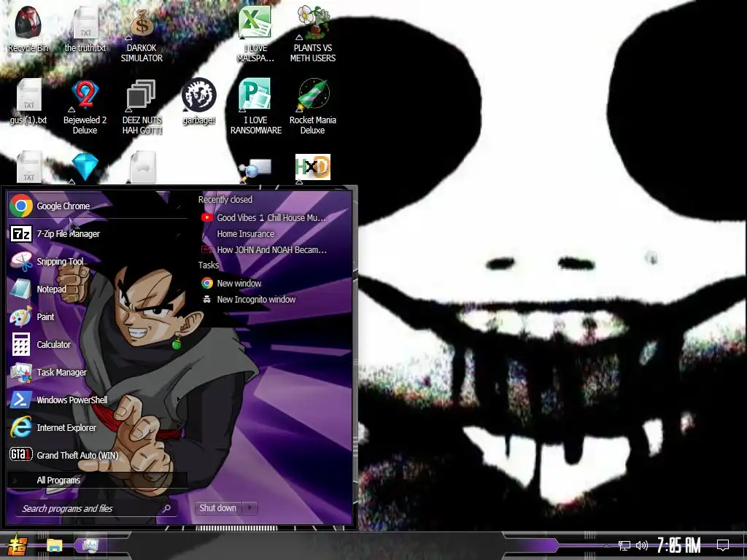Click the search magnifier icon

[166, 508]
